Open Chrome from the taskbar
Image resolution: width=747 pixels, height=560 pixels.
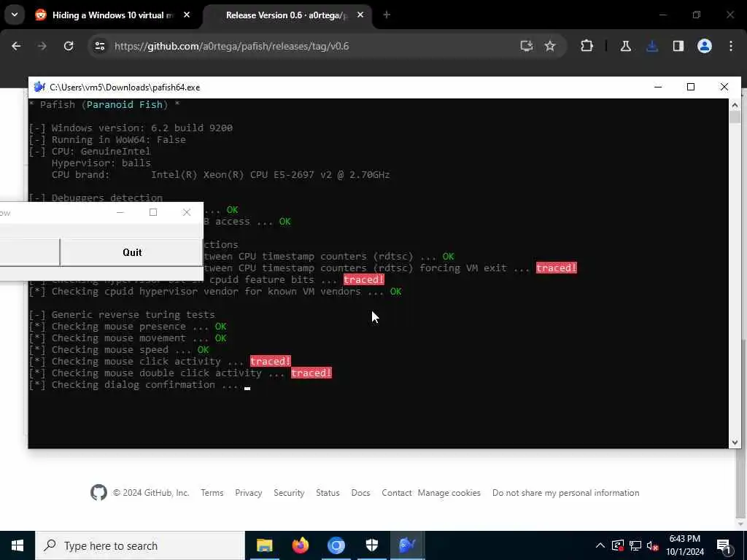coord(336,545)
